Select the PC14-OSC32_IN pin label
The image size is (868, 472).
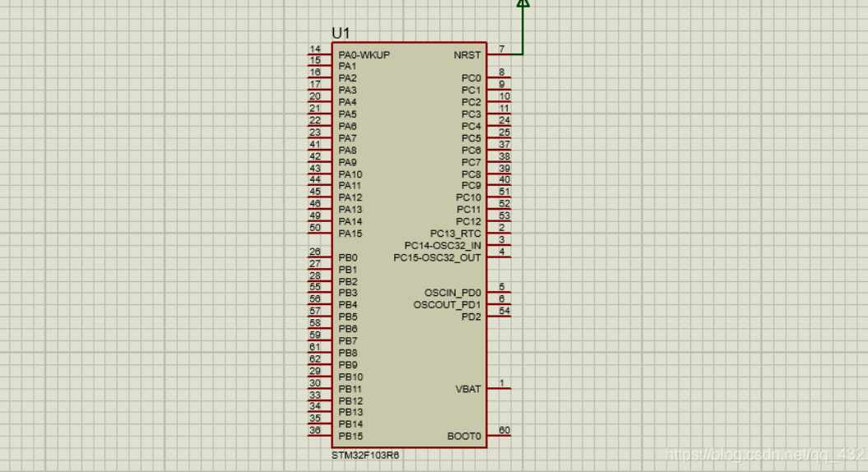coord(443,246)
